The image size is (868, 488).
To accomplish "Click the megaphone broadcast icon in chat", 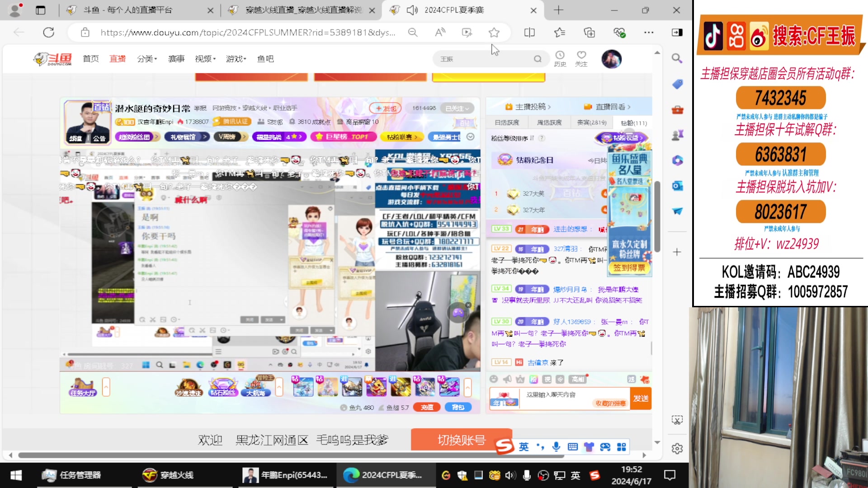I will coord(507,379).
